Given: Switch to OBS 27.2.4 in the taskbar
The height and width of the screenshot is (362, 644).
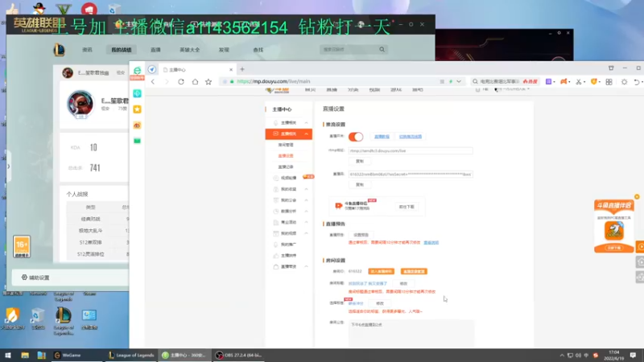Looking at the screenshot, I should click(x=239, y=355).
